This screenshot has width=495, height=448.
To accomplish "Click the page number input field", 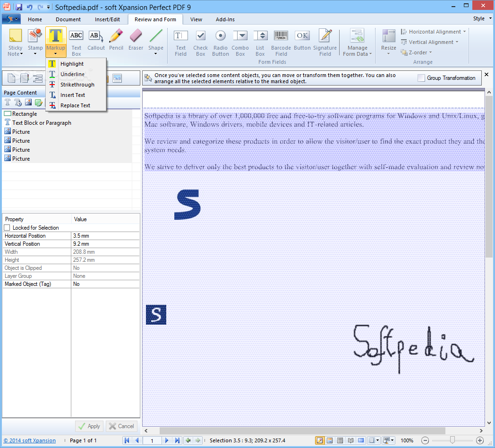I will point(152,440).
